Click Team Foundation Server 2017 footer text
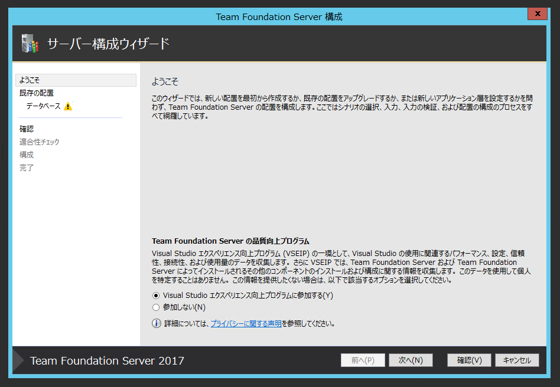Viewport: 560px width, 387px height. [x=107, y=361]
